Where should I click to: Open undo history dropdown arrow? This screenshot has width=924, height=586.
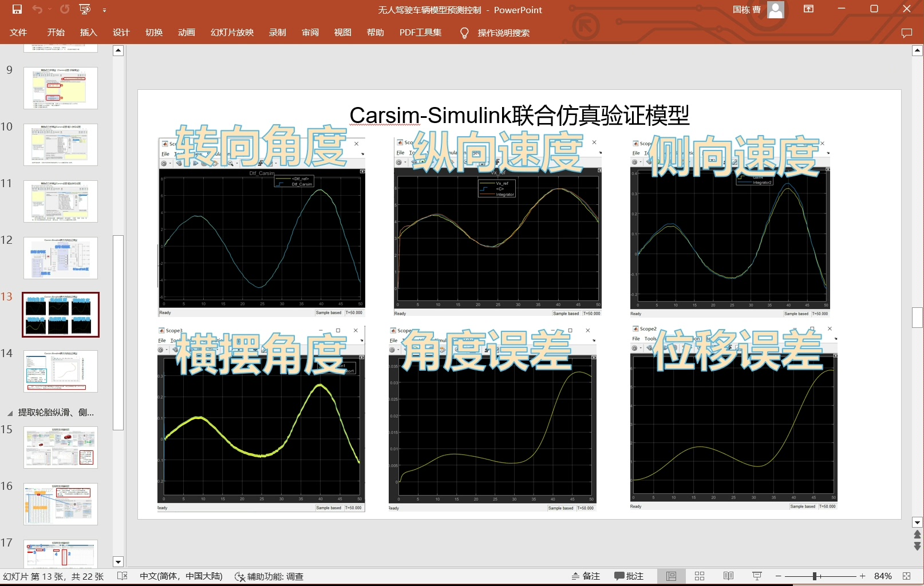[x=49, y=10]
